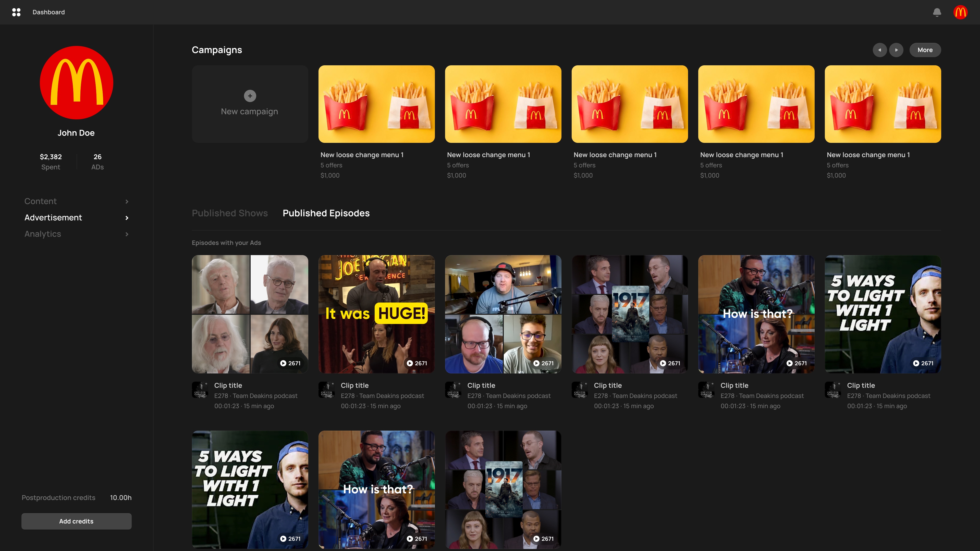Select the Published Episodes tab
The height and width of the screenshot is (551, 980).
(326, 213)
